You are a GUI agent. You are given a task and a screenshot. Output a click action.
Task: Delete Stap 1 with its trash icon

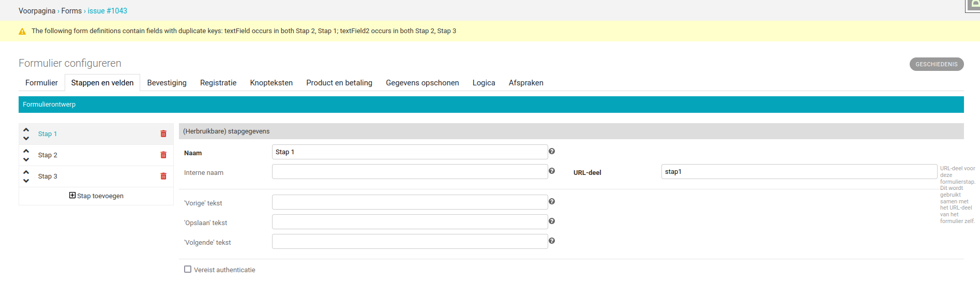pos(163,134)
